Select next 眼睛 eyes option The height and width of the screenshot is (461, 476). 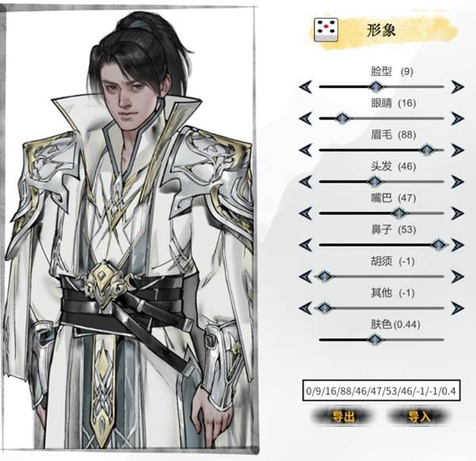pos(457,118)
